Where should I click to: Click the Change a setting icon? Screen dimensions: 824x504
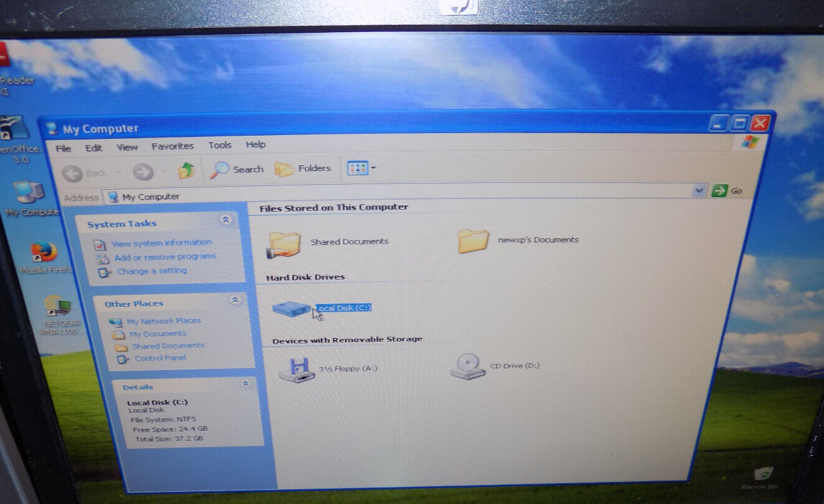coord(105,272)
